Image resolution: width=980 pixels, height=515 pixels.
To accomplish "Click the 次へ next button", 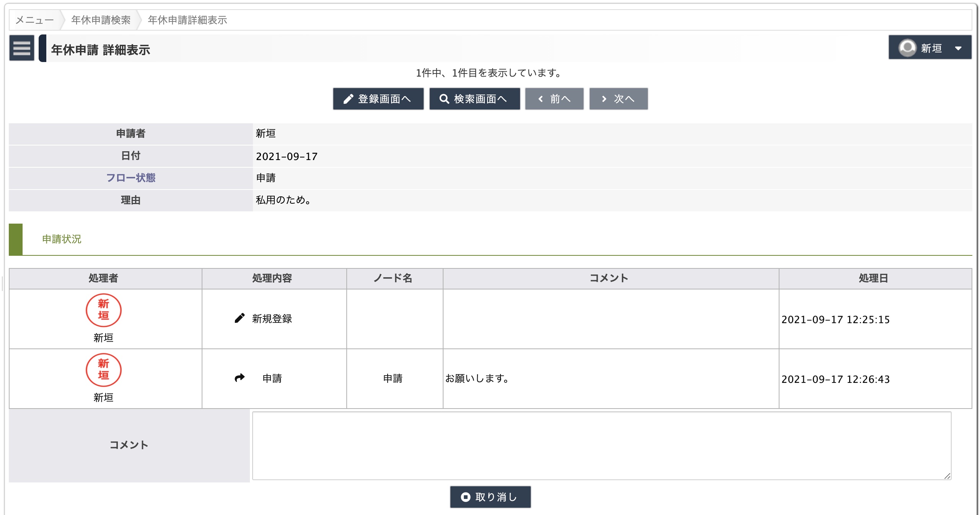I will (x=618, y=99).
